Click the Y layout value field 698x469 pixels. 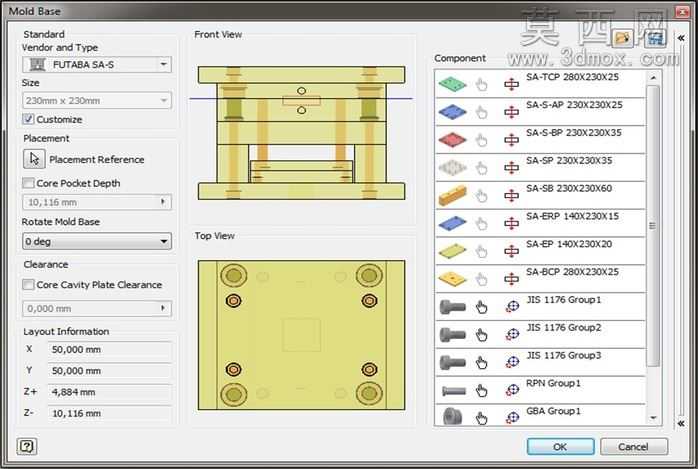tap(110, 371)
